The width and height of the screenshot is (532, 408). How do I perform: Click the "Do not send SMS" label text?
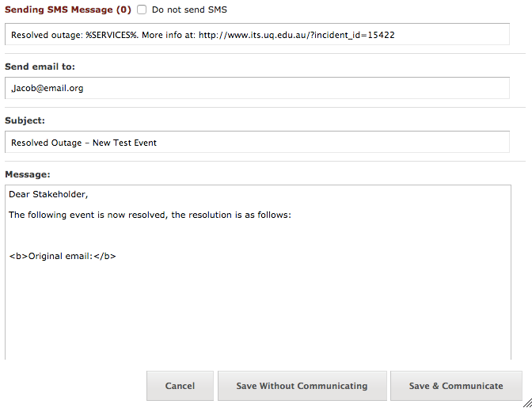(x=189, y=10)
